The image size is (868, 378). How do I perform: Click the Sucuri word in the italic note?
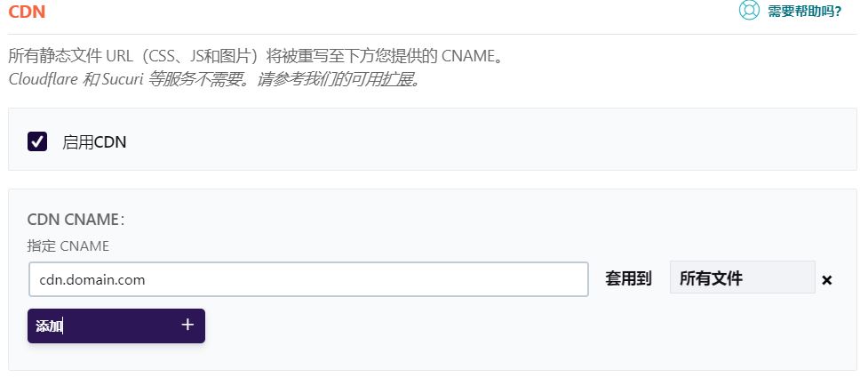(x=128, y=79)
